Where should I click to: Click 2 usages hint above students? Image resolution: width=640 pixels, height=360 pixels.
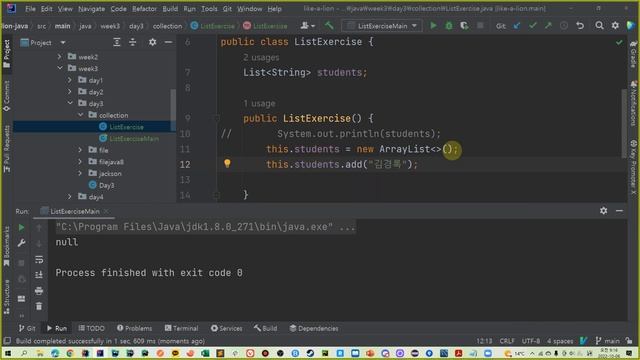pos(261,58)
